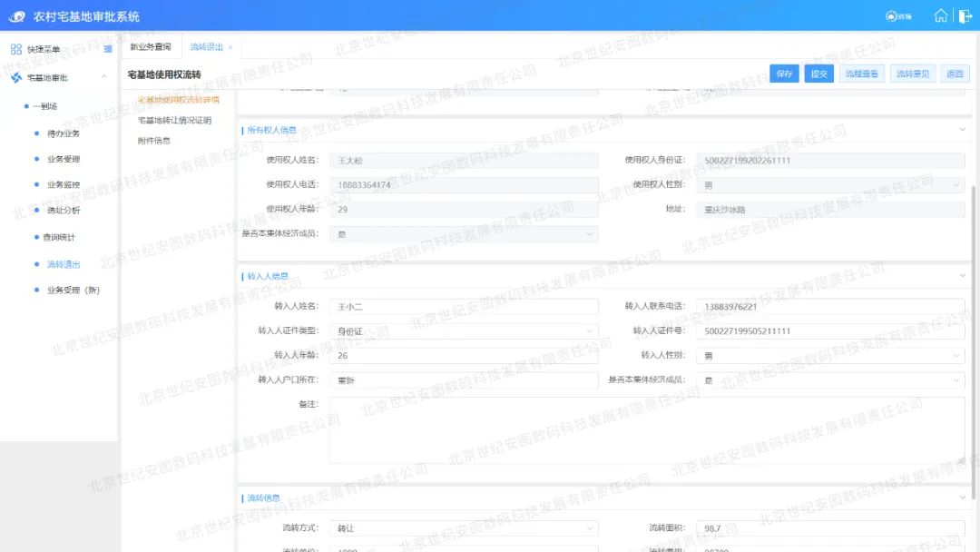Collapse the 宅基地审批 sidebar menu chevron
This screenshot has height=552, width=980.
pyautogui.click(x=104, y=78)
